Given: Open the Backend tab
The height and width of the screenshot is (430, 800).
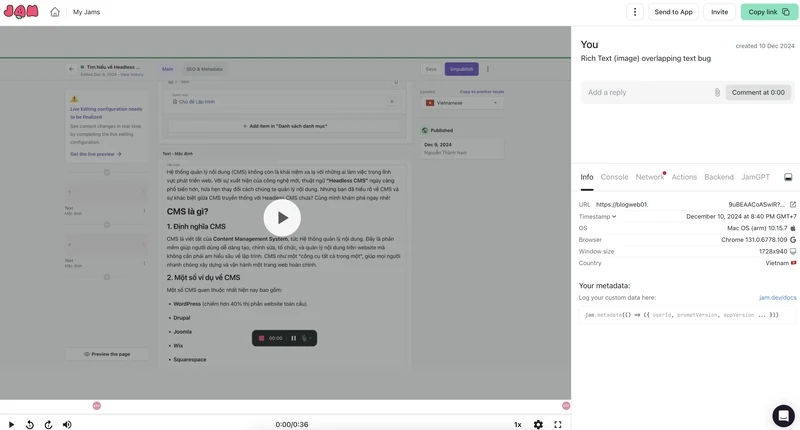Looking at the screenshot, I should coord(719,177).
